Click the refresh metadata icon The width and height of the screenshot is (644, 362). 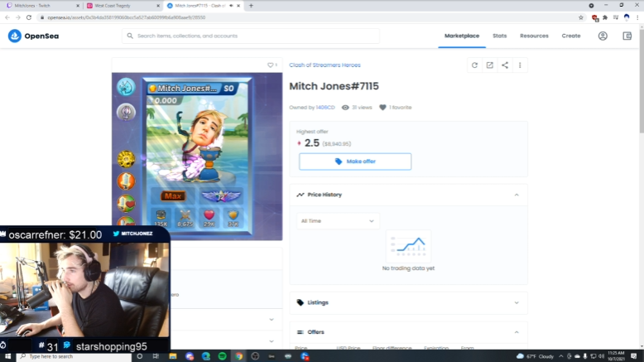(474, 65)
